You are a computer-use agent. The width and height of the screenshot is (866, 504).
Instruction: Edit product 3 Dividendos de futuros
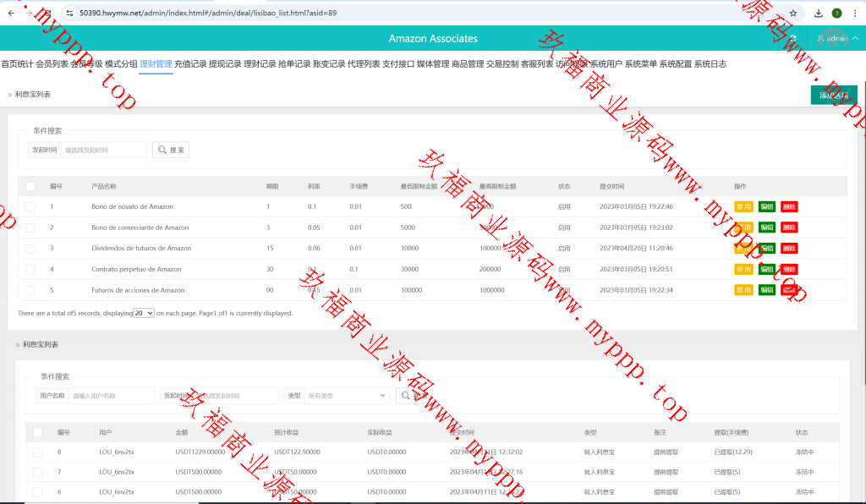point(766,249)
